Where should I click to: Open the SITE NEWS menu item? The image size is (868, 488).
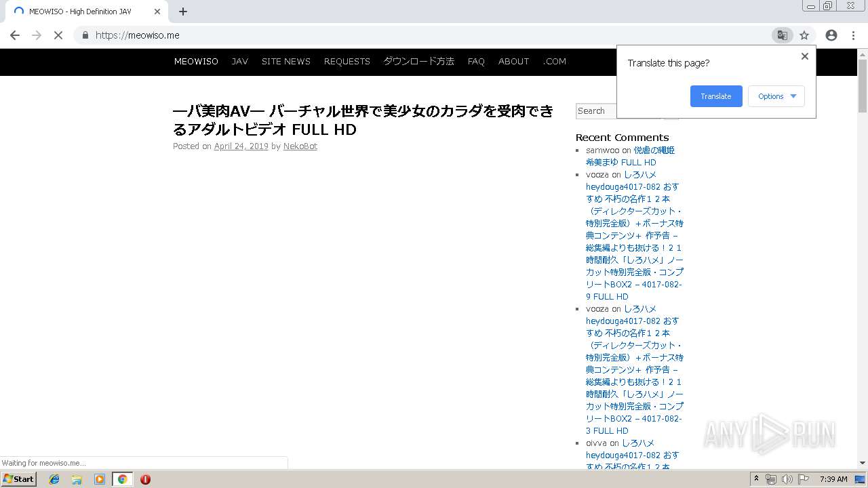coord(286,61)
